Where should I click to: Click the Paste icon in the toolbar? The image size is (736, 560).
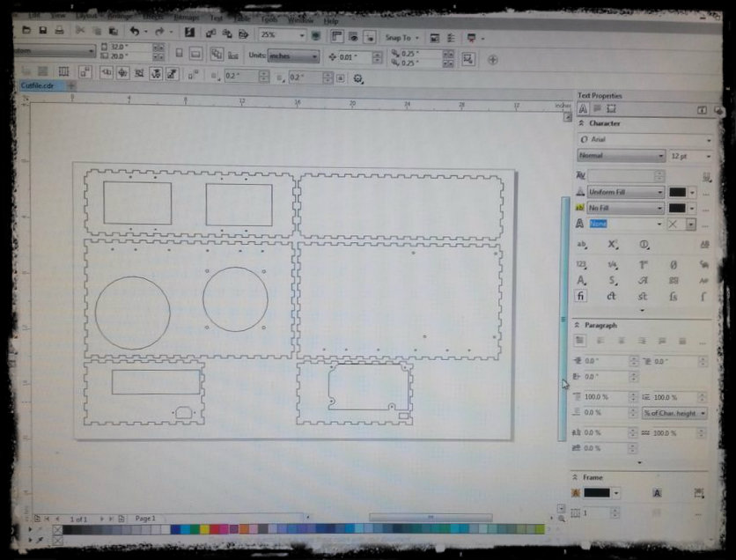[x=113, y=32]
